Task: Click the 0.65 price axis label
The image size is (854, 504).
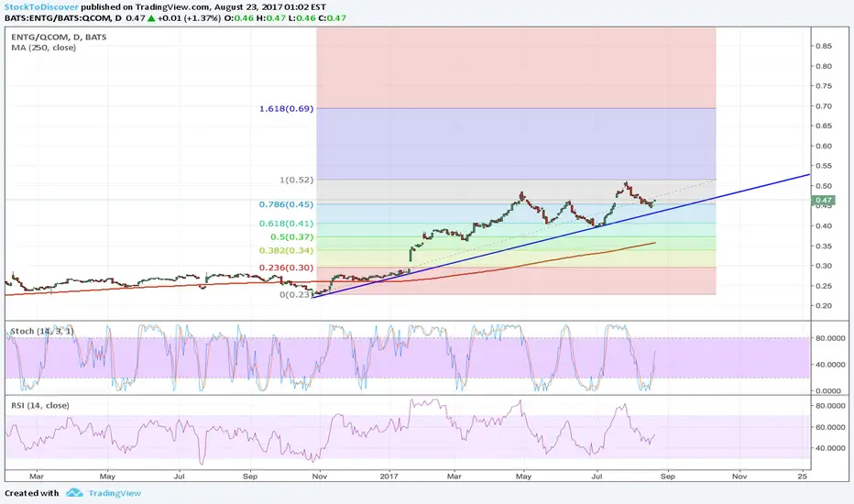Action: click(x=824, y=126)
